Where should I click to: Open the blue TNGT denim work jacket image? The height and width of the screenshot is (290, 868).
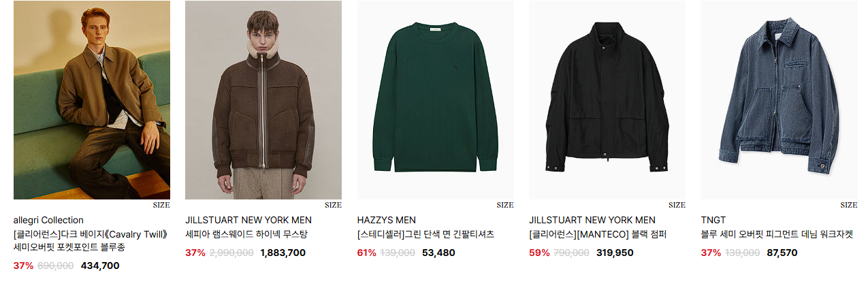(779, 99)
